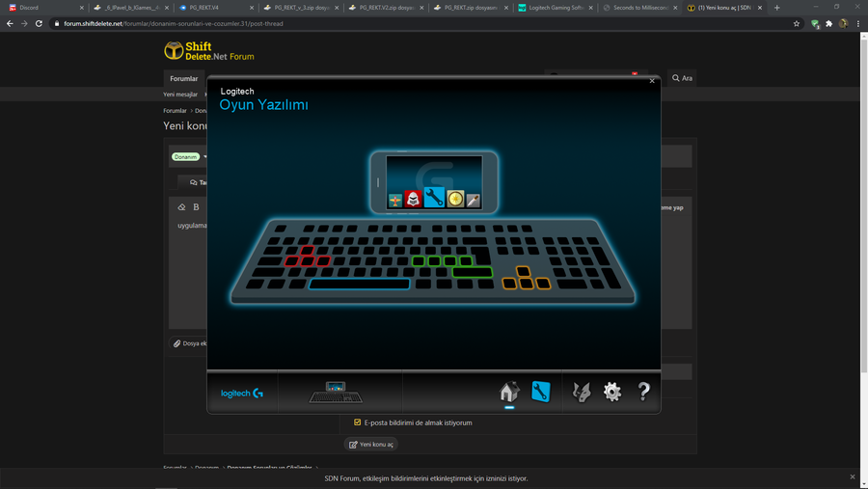This screenshot has height=489, width=868.
Task: Select the keyboard device thumbnail in bottom bar
Action: [336, 393]
